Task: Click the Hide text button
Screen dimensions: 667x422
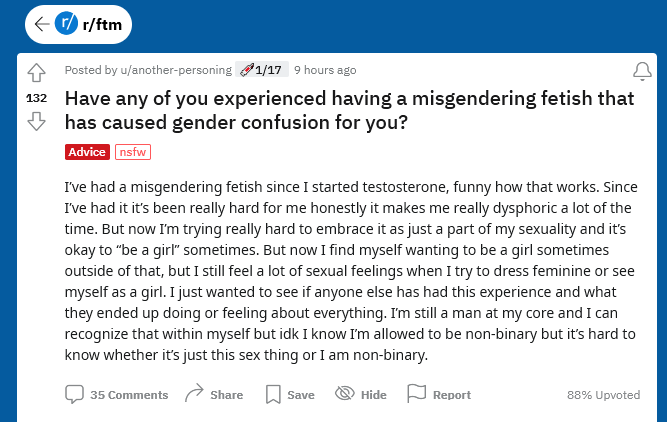Action: click(x=373, y=395)
